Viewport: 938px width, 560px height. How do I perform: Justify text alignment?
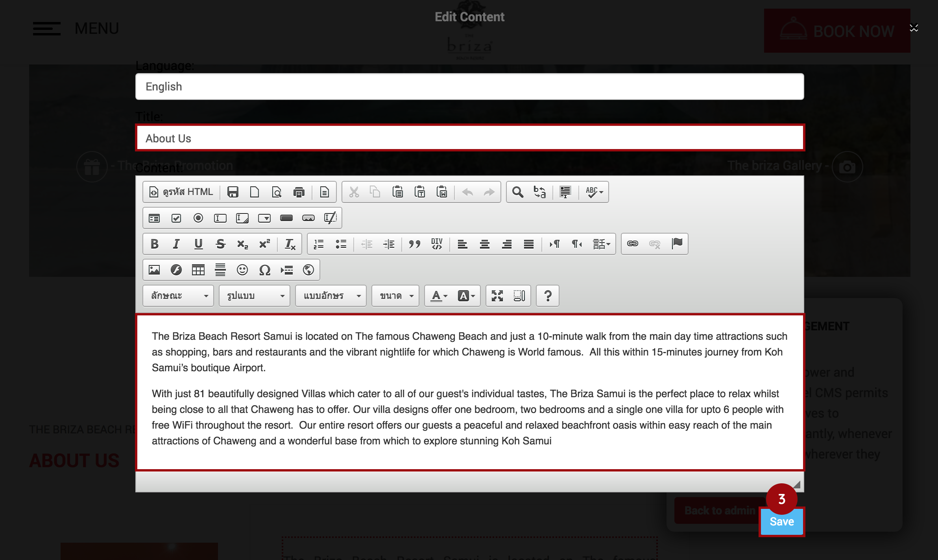(x=528, y=244)
